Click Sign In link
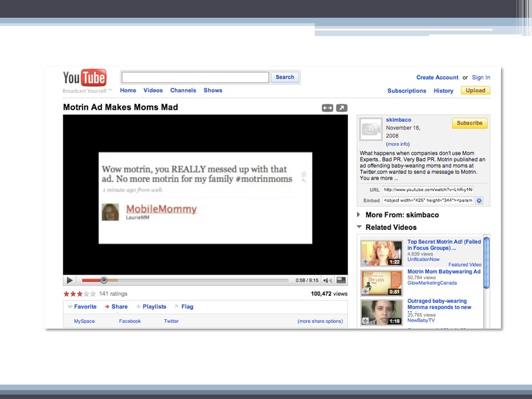Image resolution: width=532 pixels, height=399 pixels. (481, 78)
